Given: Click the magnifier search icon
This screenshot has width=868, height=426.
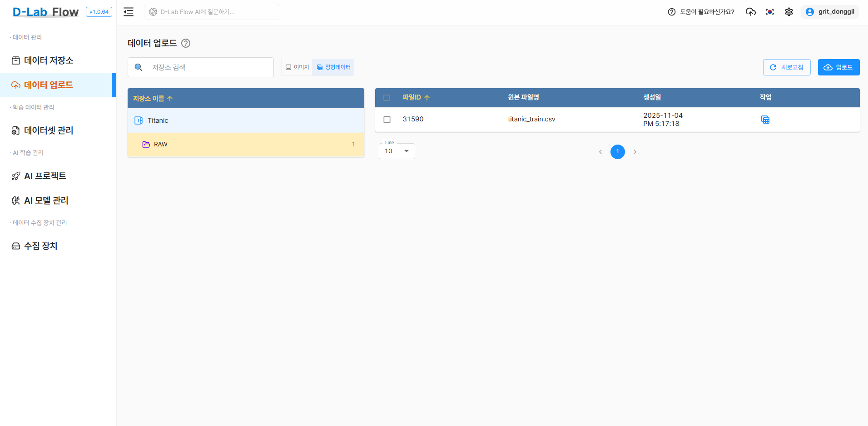Looking at the screenshot, I should [x=139, y=67].
